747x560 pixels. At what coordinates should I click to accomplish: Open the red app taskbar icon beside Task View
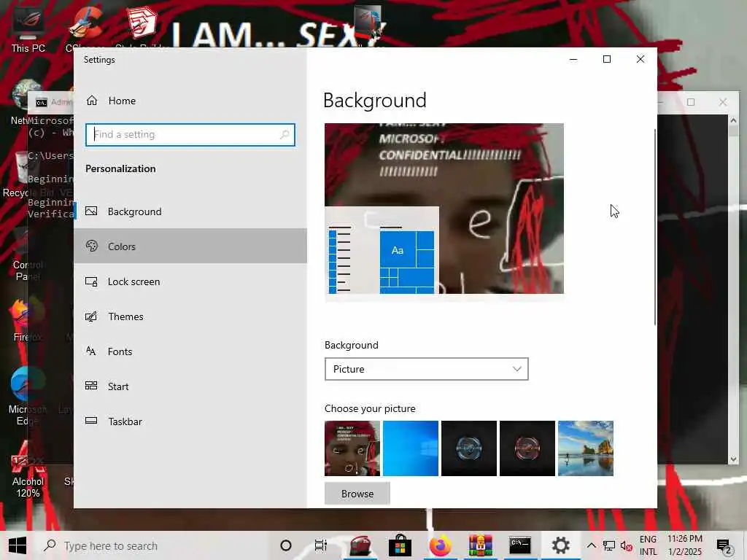360,545
